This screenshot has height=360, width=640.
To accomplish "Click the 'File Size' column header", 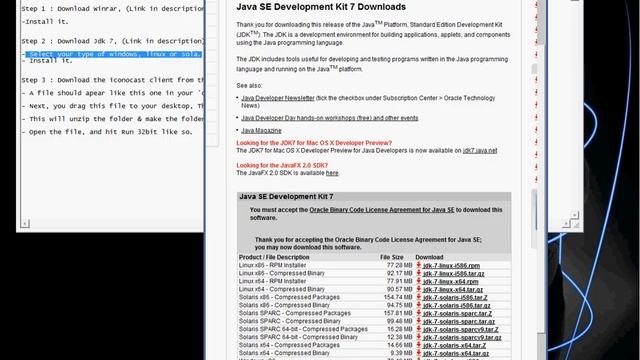I will [391, 257].
